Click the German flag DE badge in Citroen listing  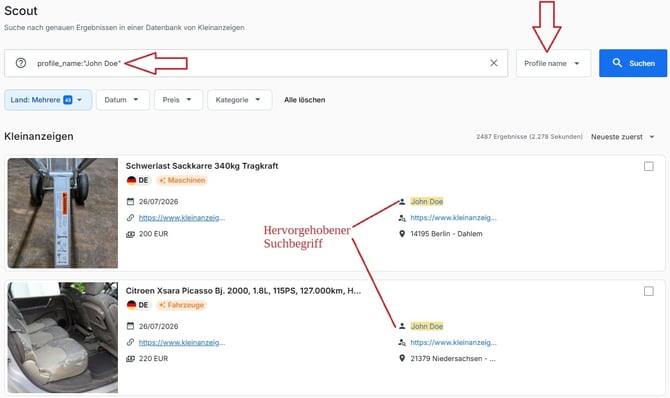pyautogui.click(x=138, y=305)
